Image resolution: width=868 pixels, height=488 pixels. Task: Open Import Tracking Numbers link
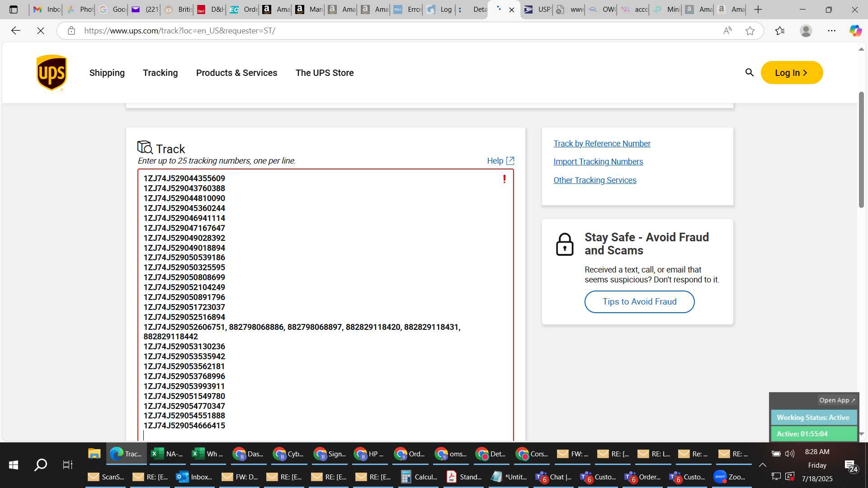(x=598, y=161)
